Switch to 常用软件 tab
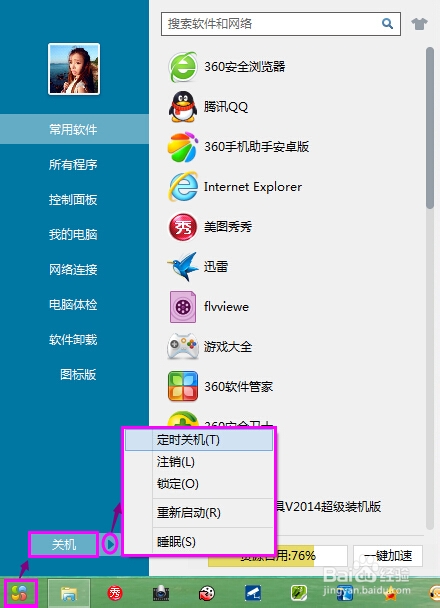 click(74, 129)
